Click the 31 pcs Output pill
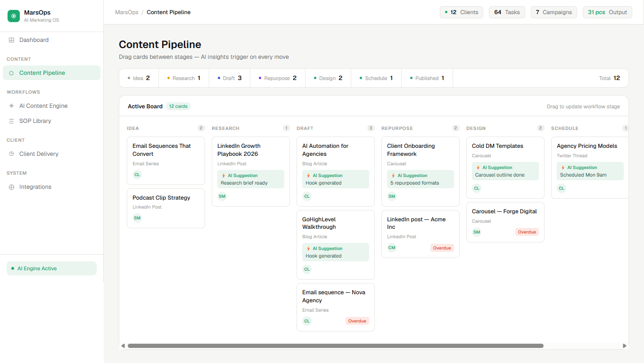644x363 pixels. pos(607,12)
